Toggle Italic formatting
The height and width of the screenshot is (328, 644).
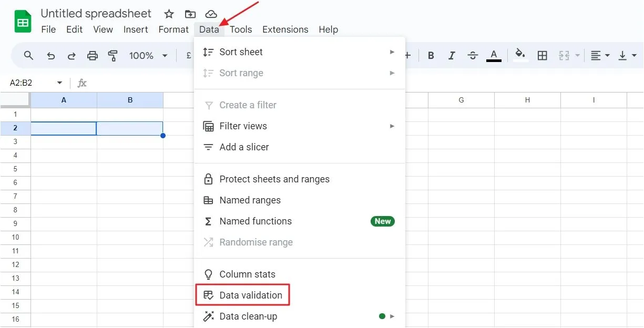point(451,55)
